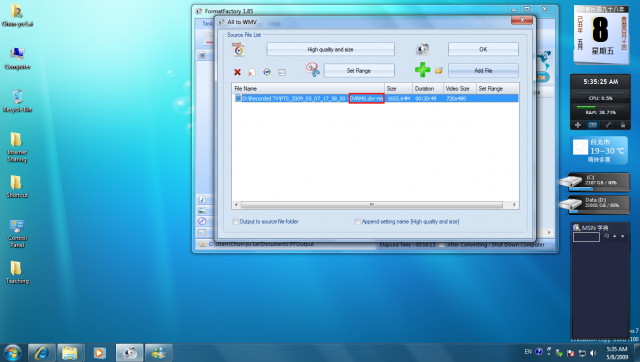Sort the list by File Name column
Image resolution: width=640 pixels, height=362 pixels.
coord(308,89)
